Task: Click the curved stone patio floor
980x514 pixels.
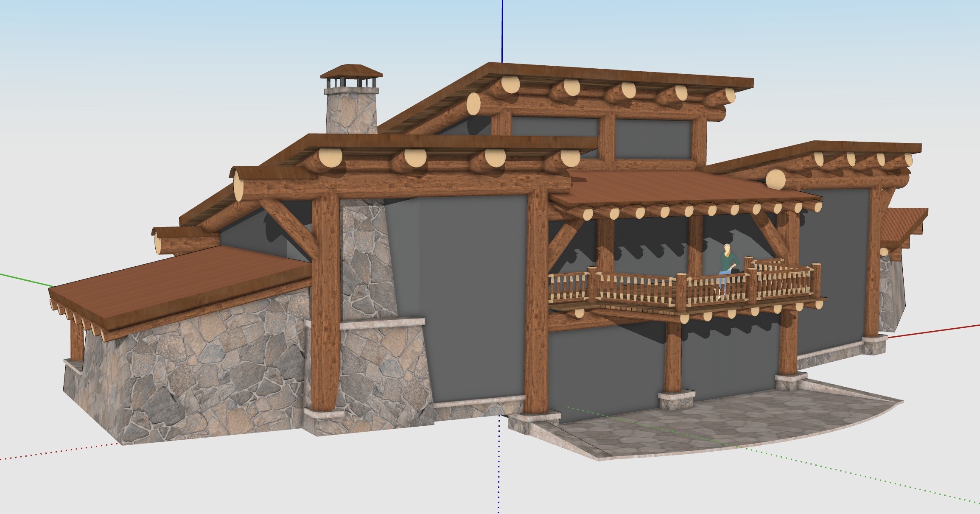Action: tap(742, 420)
